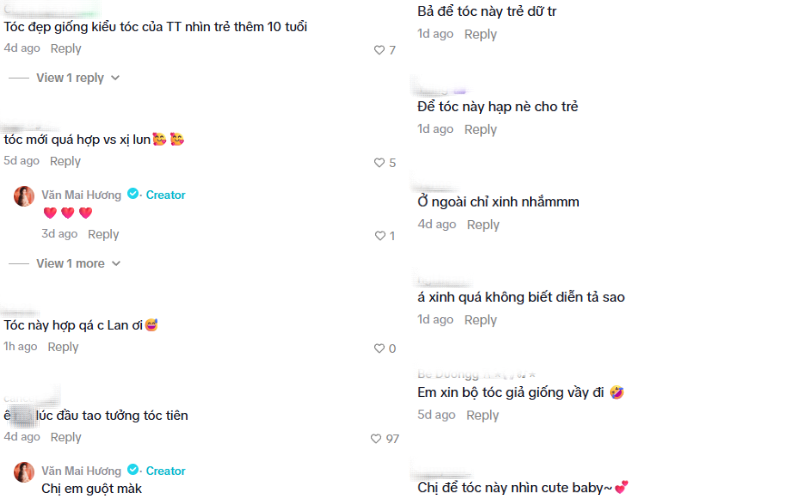Reply to the creator's three hearts comment
The width and height of the screenshot is (800, 500).
pos(103,235)
